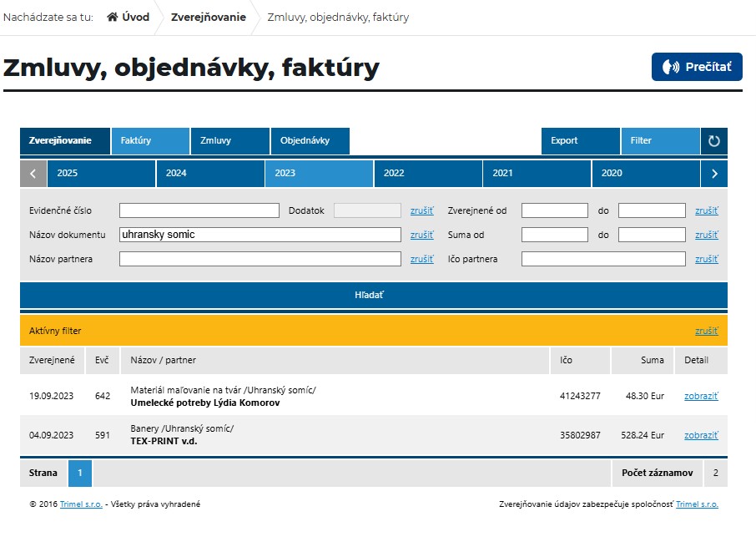Go to results page 1
The image size is (756, 547).
[x=80, y=473]
